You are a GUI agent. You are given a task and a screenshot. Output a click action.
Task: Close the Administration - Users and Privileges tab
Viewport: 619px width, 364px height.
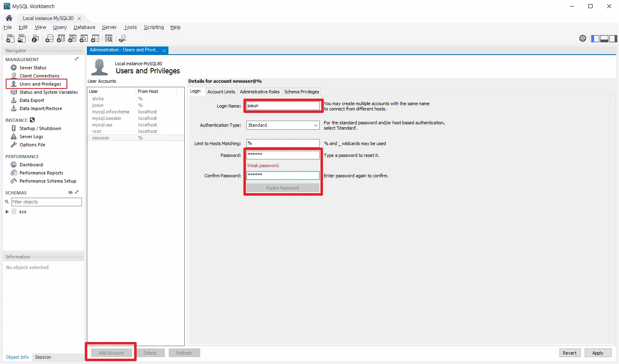pyautogui.click(x=164, y=51)
